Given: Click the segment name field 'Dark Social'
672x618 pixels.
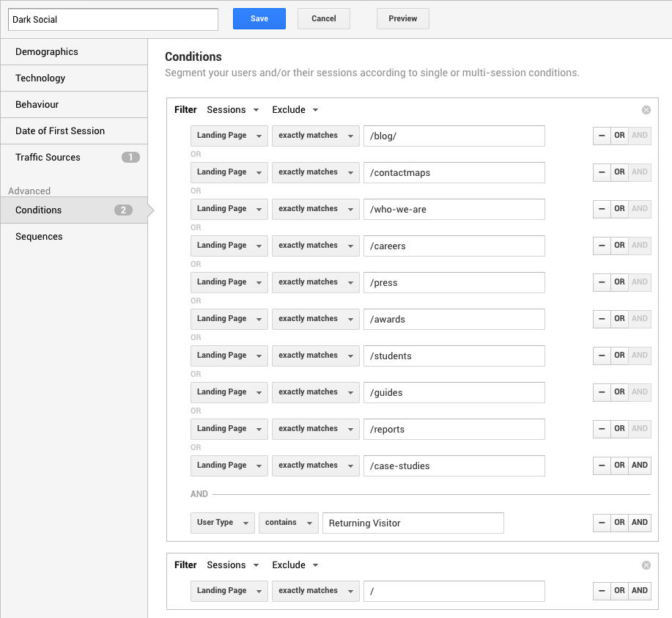Looking at the screenshot, I should tap(113, 19).
